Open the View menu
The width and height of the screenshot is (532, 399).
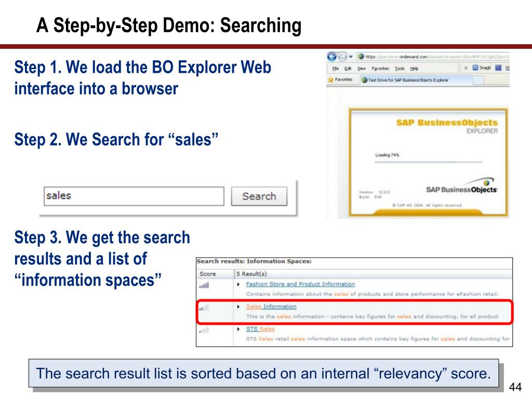coord(362,69)
